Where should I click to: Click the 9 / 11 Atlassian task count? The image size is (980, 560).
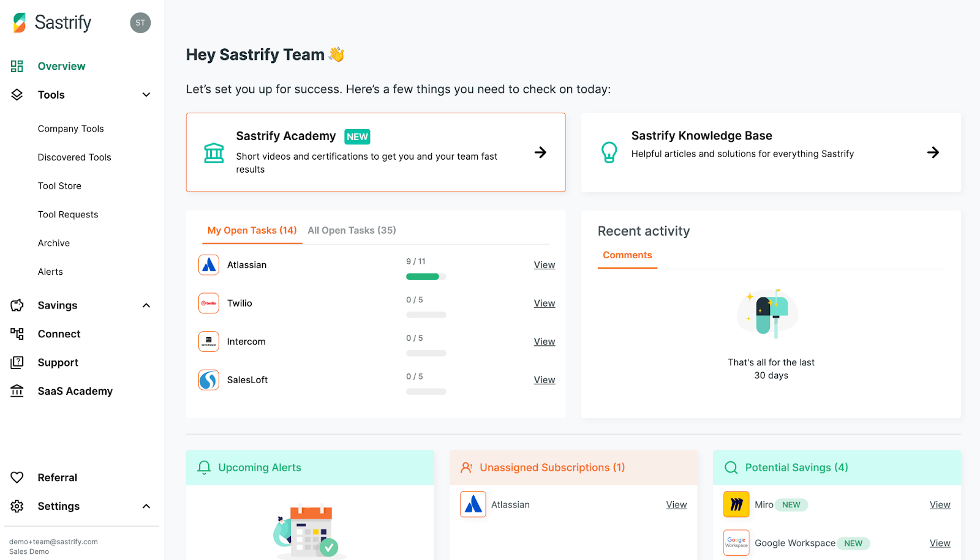click(x=416, y=261)
